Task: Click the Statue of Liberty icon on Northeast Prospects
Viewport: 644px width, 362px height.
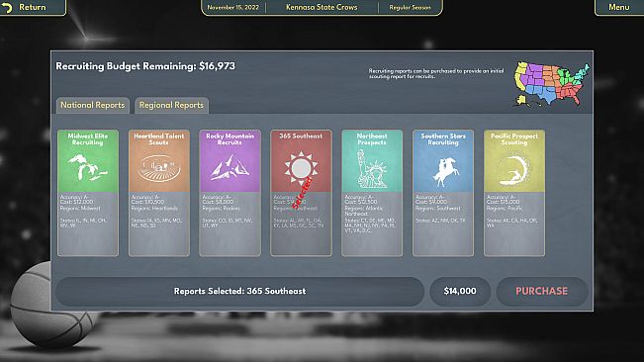Action: tap(372, 169)
